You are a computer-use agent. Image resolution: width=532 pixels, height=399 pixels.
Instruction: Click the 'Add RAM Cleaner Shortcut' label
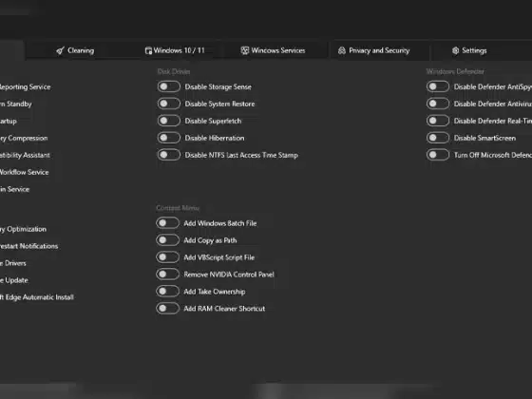(x=224, y=309)
